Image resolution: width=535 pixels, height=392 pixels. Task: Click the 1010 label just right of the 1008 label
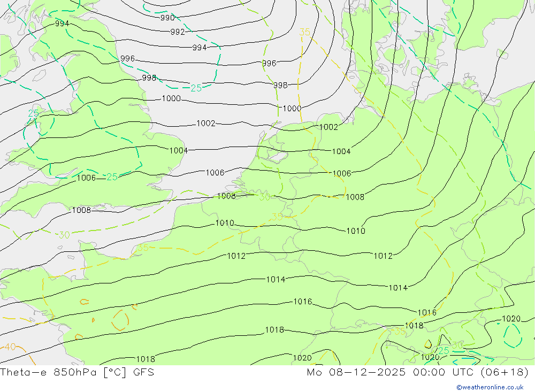(x=356, y=231)
